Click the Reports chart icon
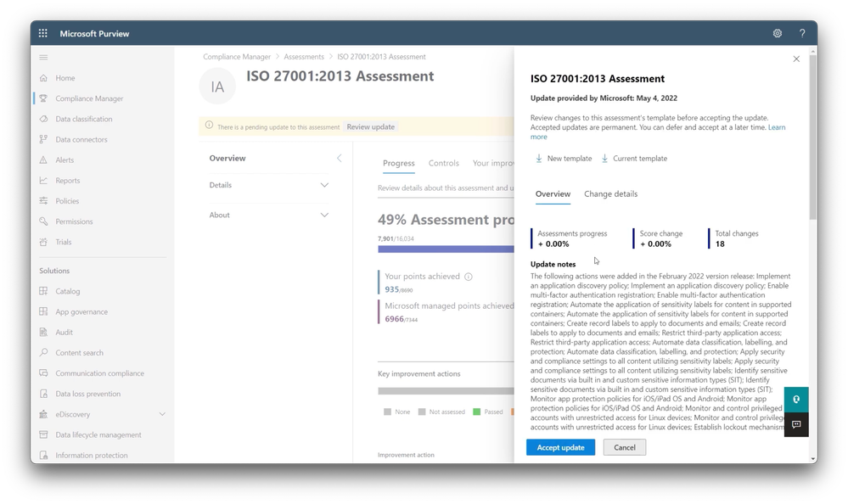848x504 pixels. pos(43,181)
